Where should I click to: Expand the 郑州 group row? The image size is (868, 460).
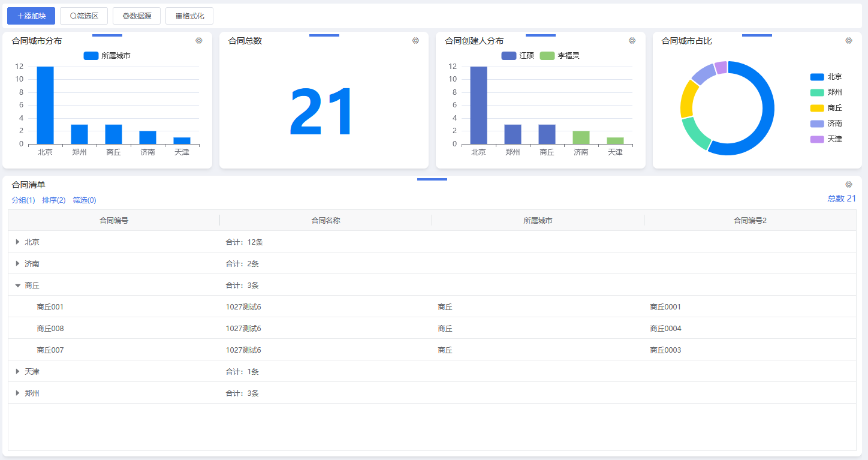18,393
